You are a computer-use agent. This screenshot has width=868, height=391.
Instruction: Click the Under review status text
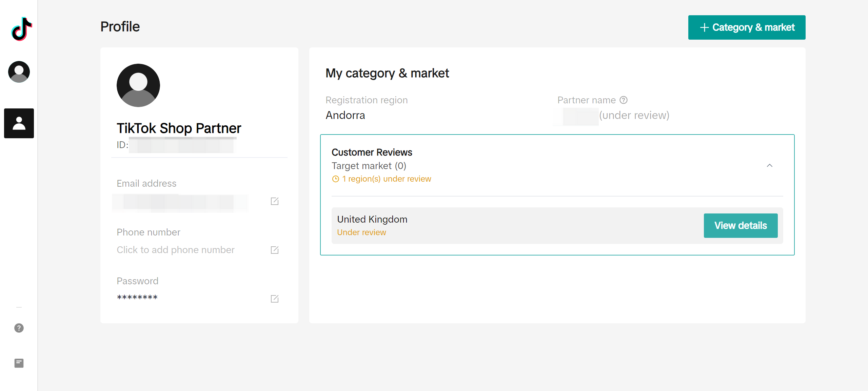(361, 232)
